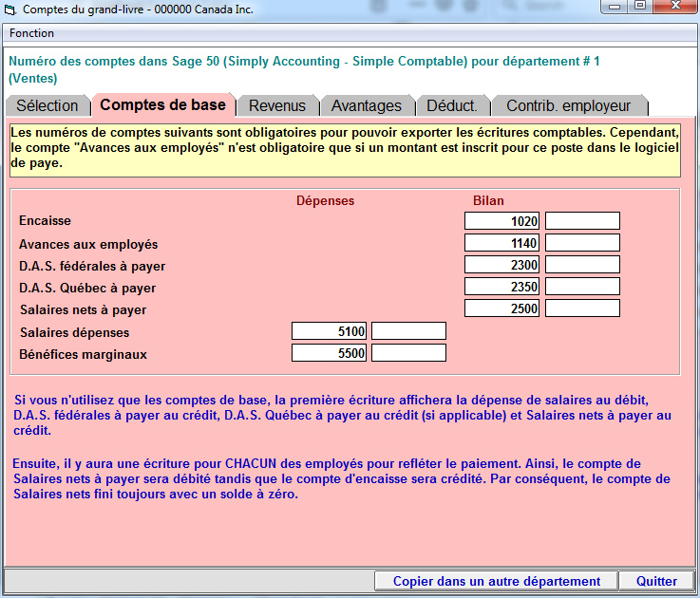Focus the D.A.S. Québec à payer field 2350
This screenshot has height=598, width=700.
[x=502, y=287]
